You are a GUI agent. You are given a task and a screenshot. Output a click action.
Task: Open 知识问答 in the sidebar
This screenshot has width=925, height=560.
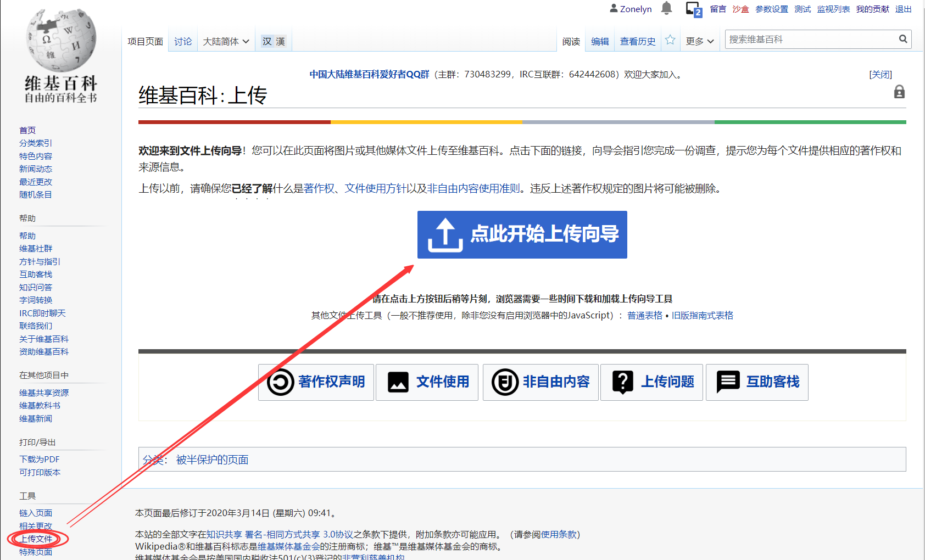point(36,287)
